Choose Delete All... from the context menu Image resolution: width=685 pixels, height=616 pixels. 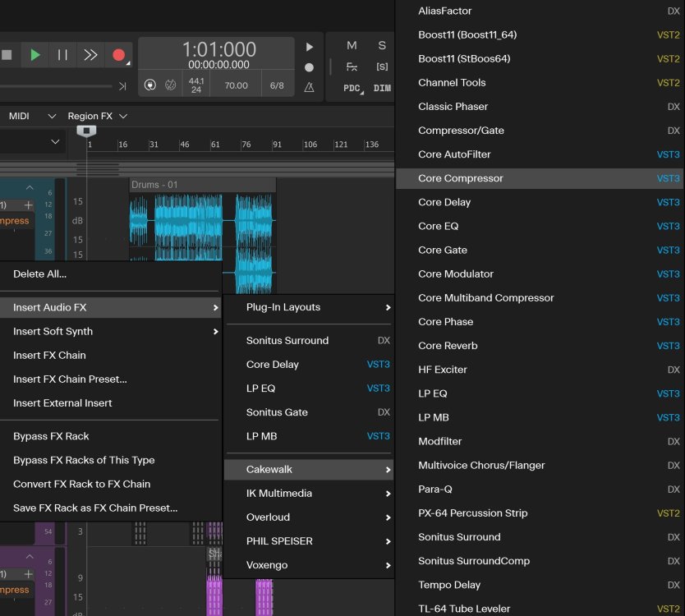[111, 274]
